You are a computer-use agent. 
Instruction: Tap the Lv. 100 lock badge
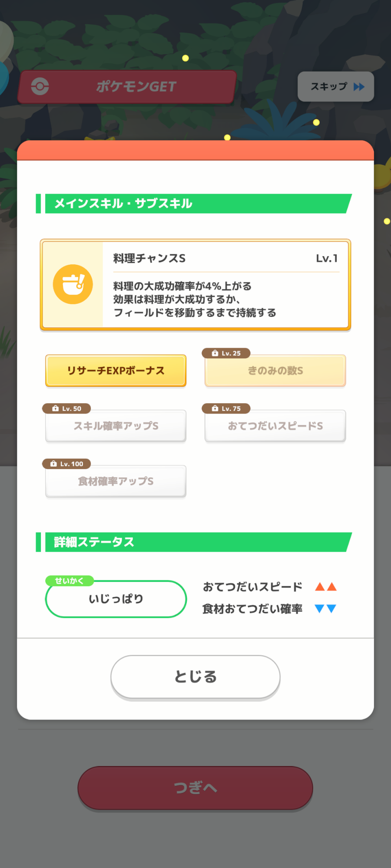pyautogui.click(x=66, y=464)
